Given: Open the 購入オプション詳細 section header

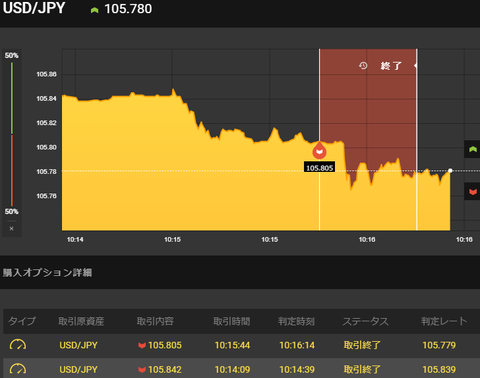Looking at the screenshot, I should tap(47, 272).
